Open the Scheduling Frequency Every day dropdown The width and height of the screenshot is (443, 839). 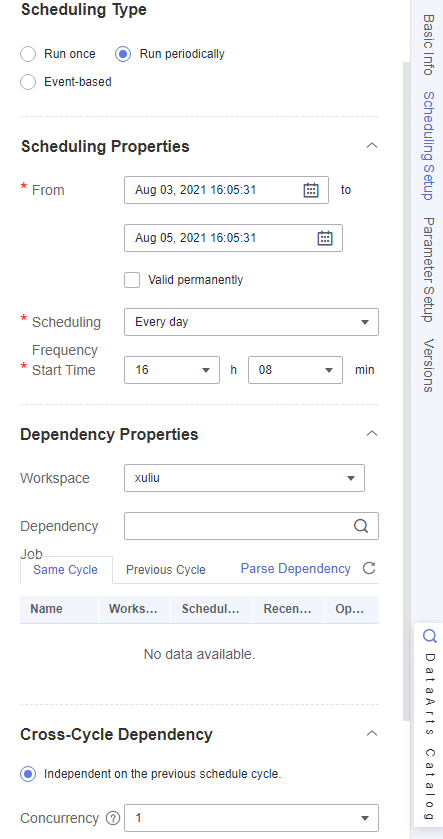pos(251,322)
